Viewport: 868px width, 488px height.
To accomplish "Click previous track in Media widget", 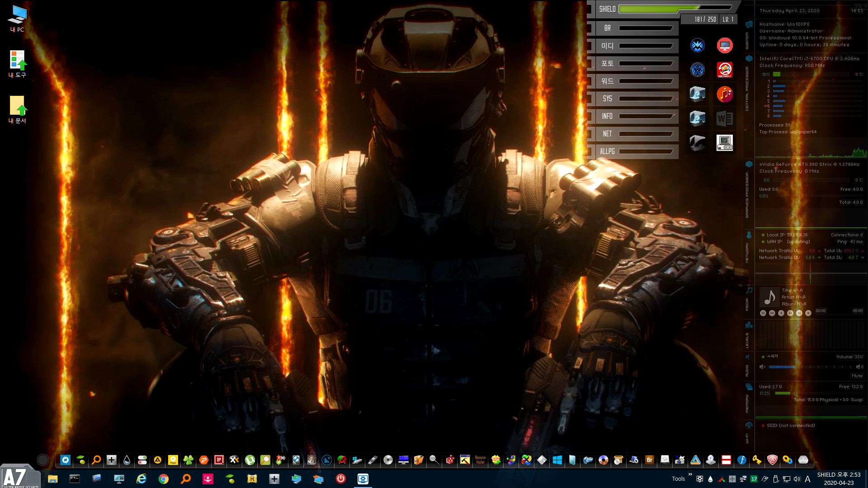I will pos(763,313).
